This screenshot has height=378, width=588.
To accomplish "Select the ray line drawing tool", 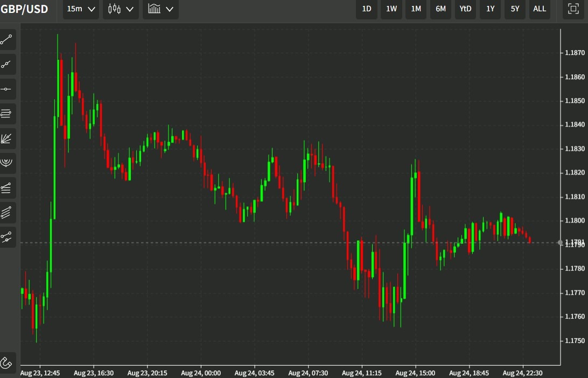I will [7, 65].
